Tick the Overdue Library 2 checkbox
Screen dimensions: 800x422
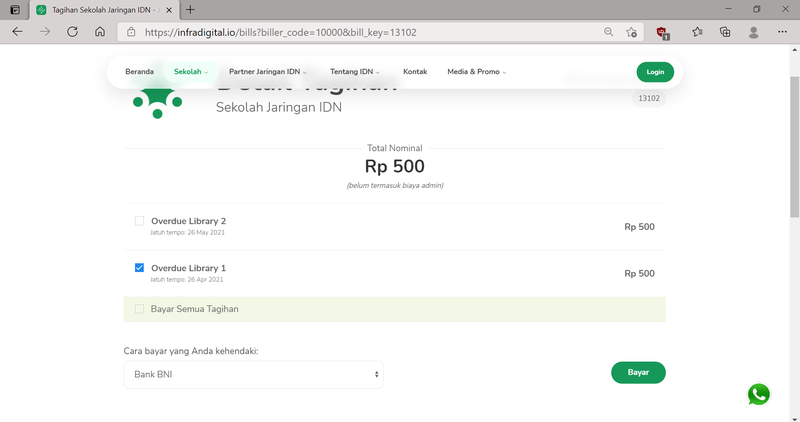[139, 221]
